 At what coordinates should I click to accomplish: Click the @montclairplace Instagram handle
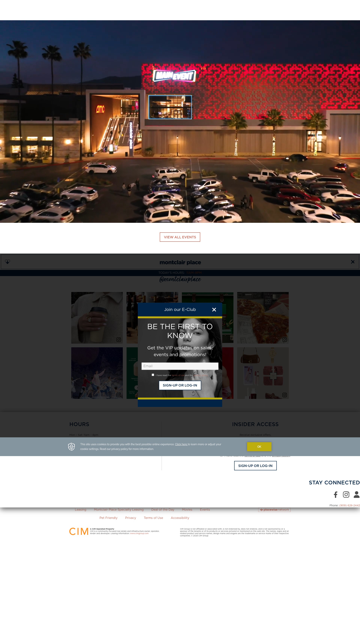click(x=180, y=279)
